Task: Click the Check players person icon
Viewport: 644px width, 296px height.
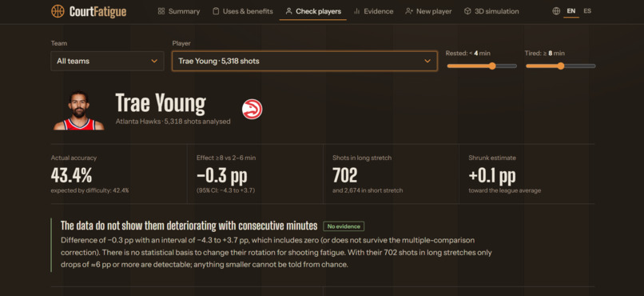Action: click(288, 11)
